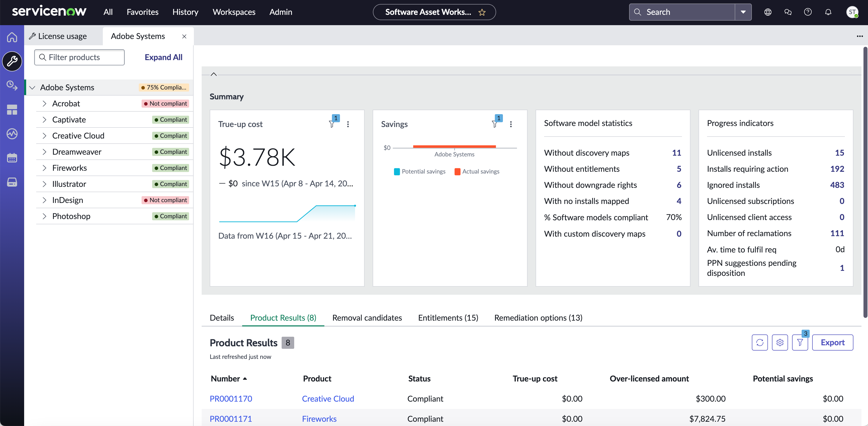Open the Creative Cloud product link
The height and width of the screenshot is (426, 868).
(328, 399)
